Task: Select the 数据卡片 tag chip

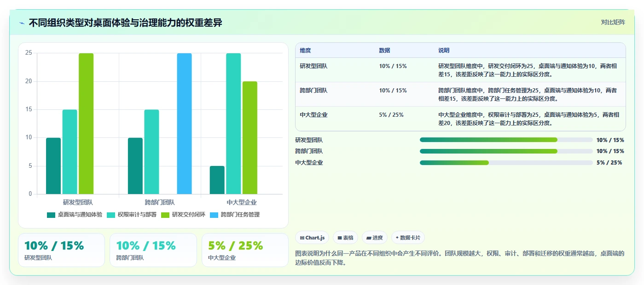Action: tap(408, 238)
